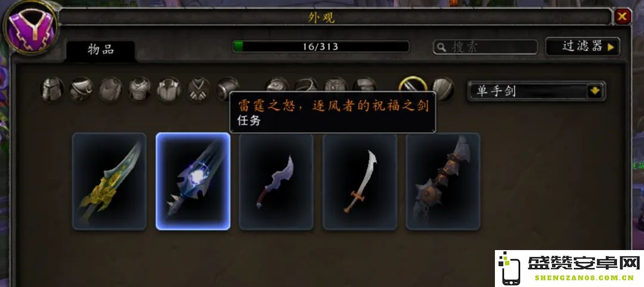The image size is (644, 287).
Task: Open the 单手剑 weapon type dropdown
Action: point(536,91)
